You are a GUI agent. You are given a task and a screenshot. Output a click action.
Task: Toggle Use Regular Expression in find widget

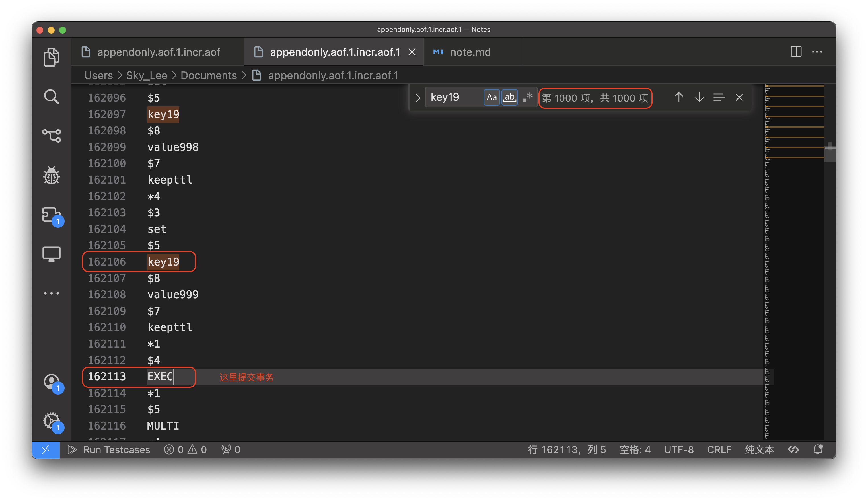click(528, 97)
